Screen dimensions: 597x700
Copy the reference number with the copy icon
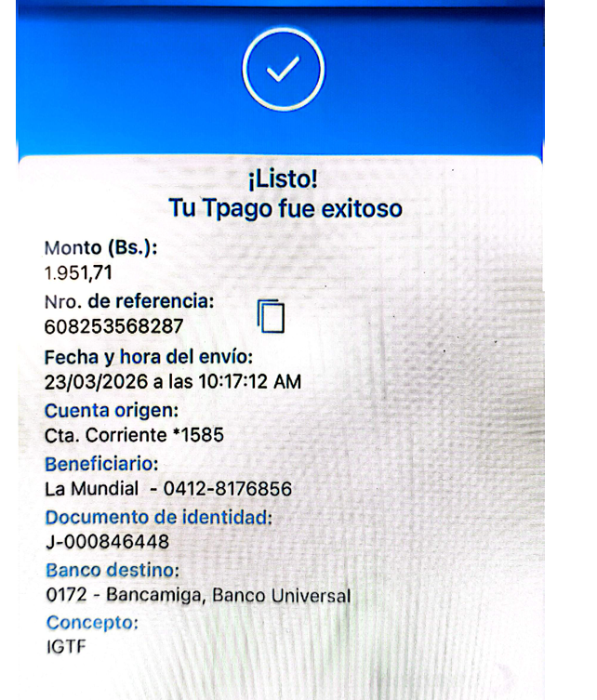point(271,316)
